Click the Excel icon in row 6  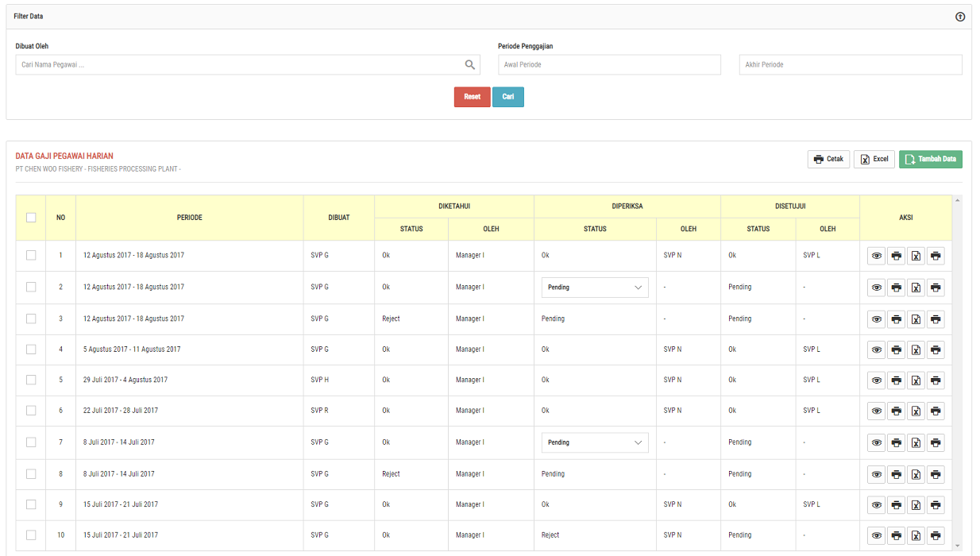pyautogui.click(x=916, y=411)
